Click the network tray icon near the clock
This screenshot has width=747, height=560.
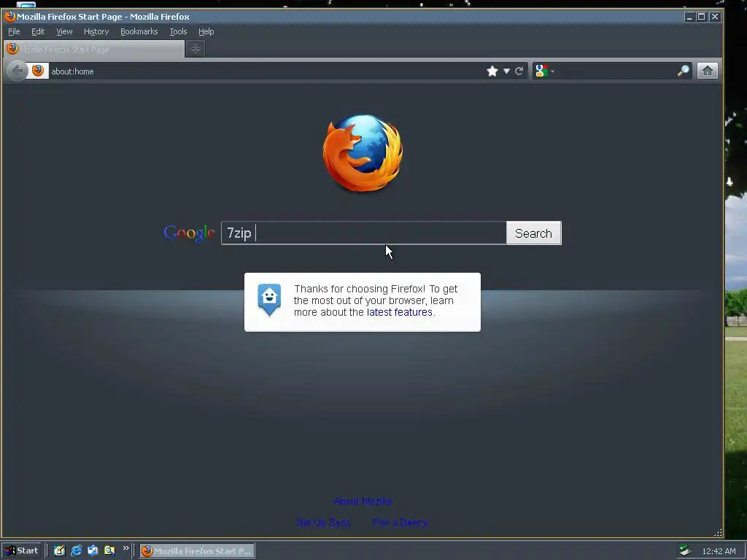coord(685,551)
